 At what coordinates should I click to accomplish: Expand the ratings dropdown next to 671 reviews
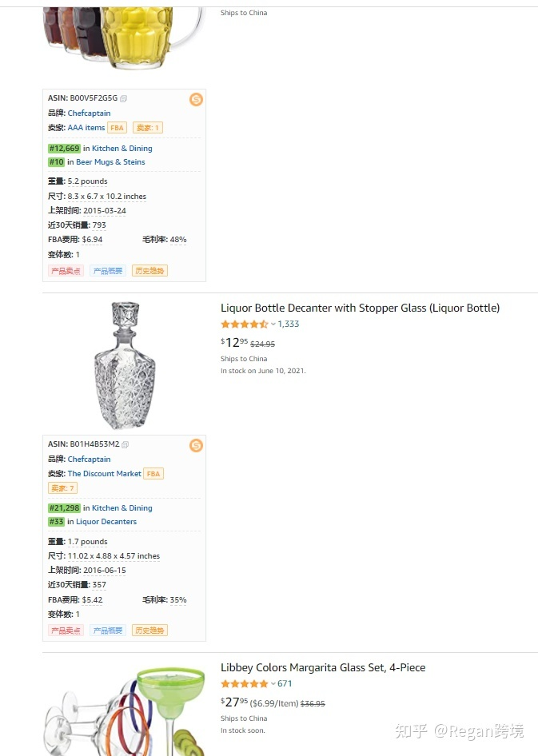[274, 683]
